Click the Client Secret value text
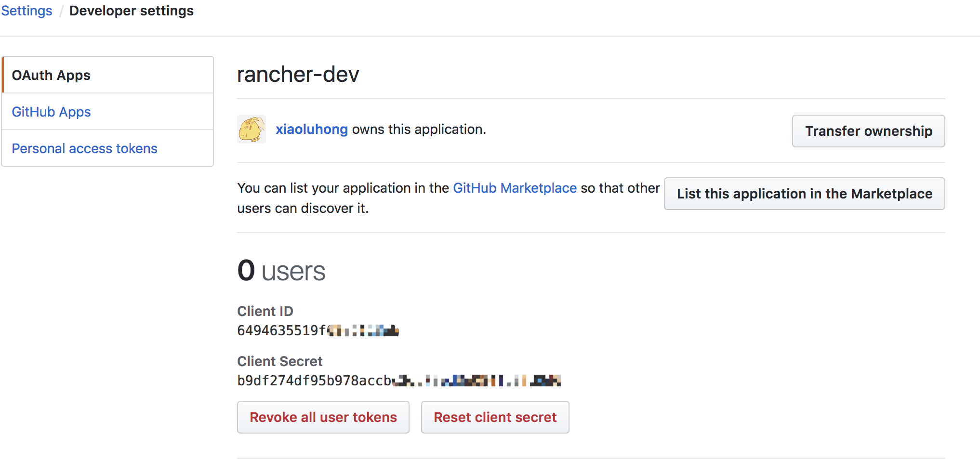 point(399,381)
